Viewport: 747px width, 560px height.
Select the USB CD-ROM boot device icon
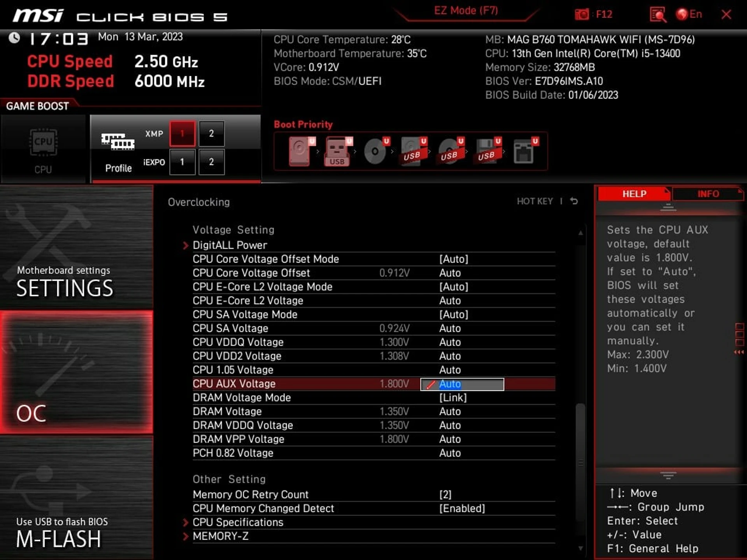click(451, 151)
